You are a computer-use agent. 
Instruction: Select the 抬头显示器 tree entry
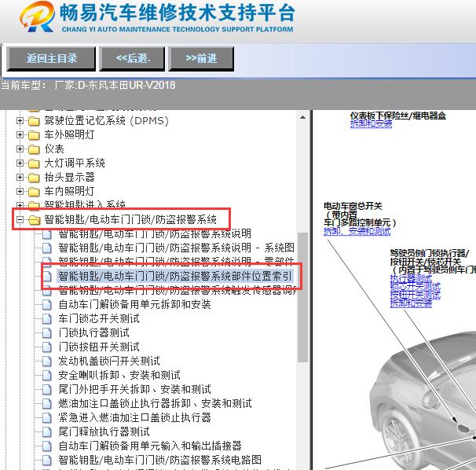pyautogui.click(x=70, y=178)
